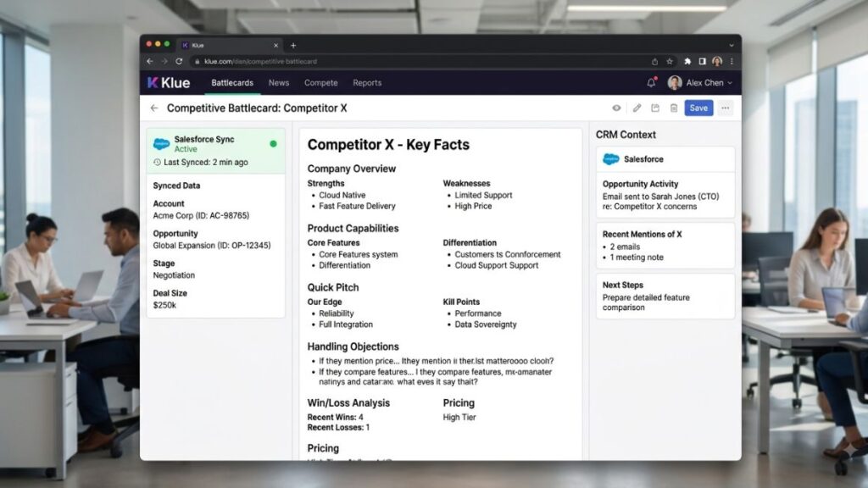The width and height of the screenshot is (868, 488).
Task: Click the Klue logo in the header
Action: point(169,83)
